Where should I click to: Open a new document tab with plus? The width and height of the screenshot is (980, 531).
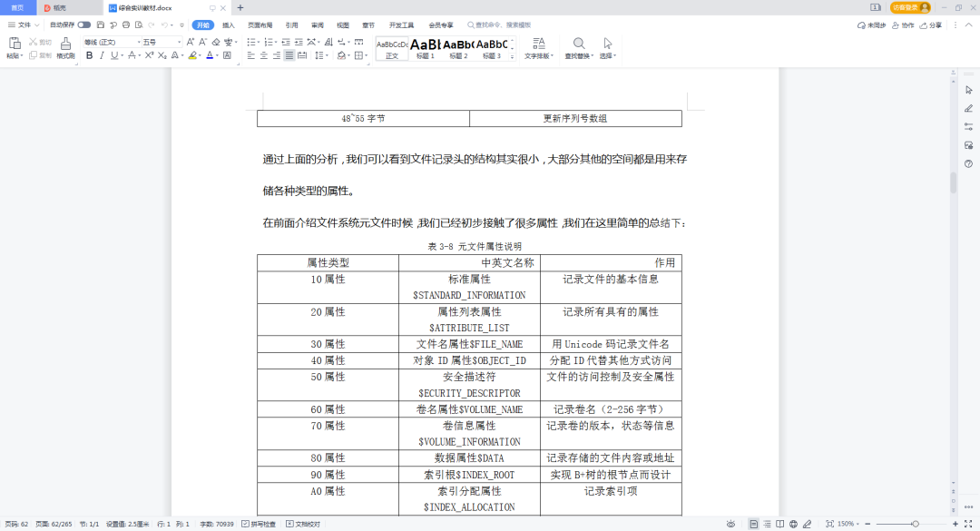click(240, 7)
